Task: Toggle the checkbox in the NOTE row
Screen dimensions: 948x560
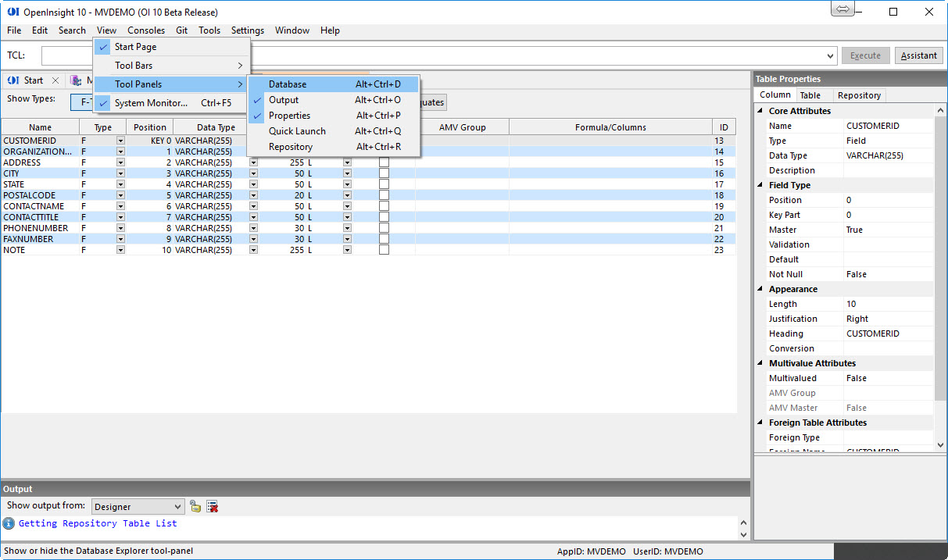Action: (x=384, y=250)
